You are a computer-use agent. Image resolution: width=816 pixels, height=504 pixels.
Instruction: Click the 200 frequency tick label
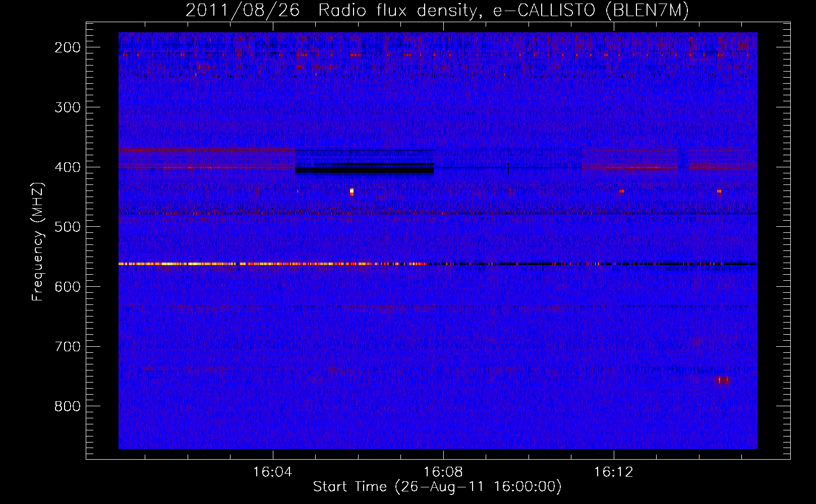(68, 47)
